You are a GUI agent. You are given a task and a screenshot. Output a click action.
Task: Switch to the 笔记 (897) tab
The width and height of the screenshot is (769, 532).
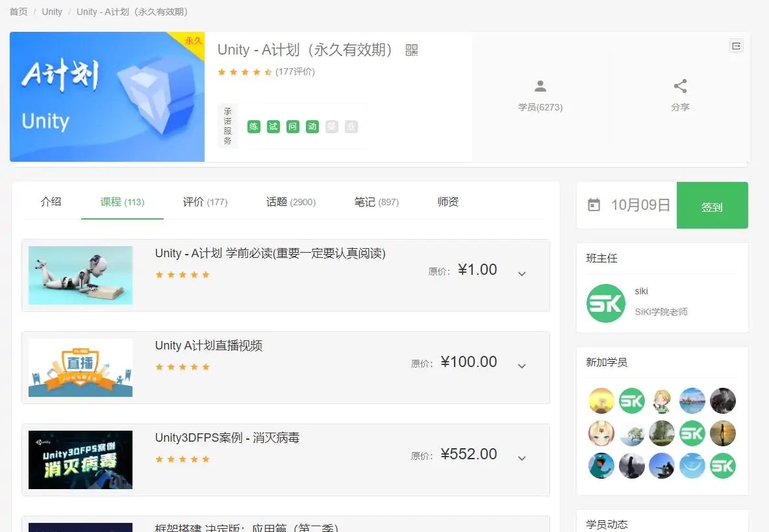[x=377, y=201]
